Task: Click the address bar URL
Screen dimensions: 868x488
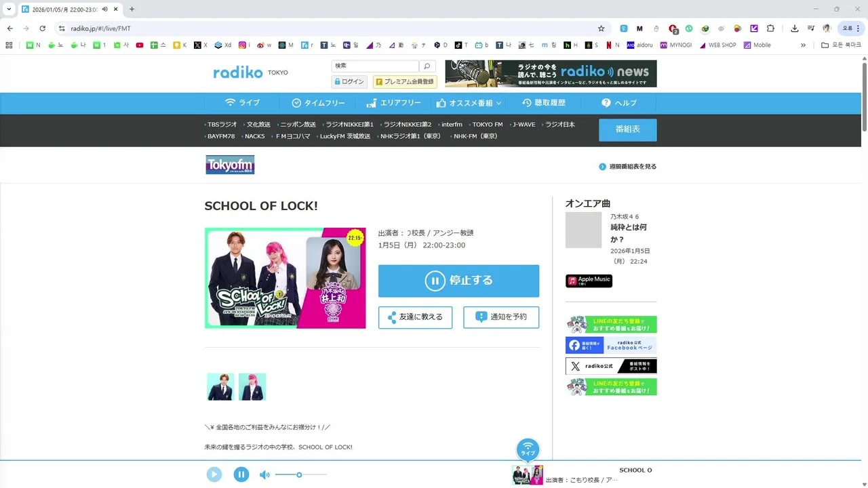Action: [x=101, y=28]
